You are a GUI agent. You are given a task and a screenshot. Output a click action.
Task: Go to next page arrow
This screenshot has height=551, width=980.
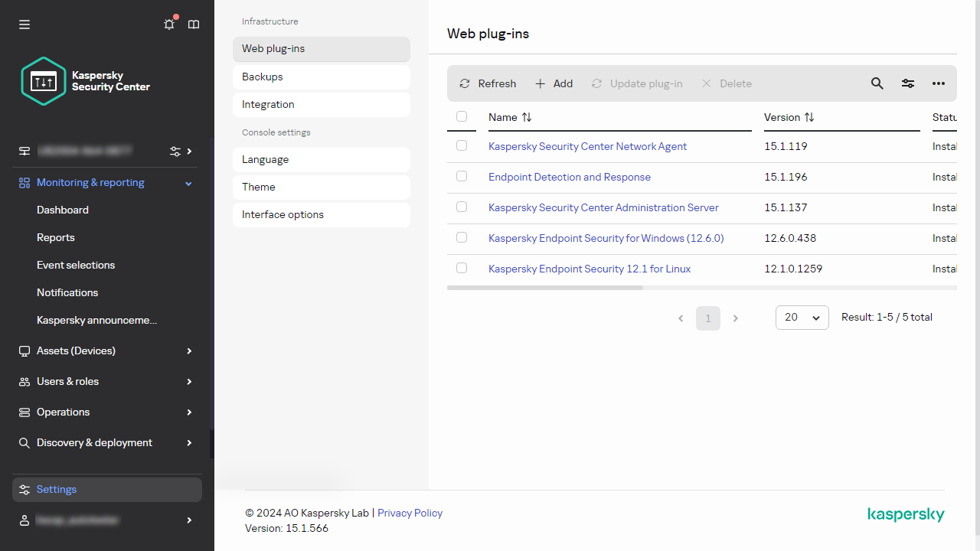(x=736, y=318)
